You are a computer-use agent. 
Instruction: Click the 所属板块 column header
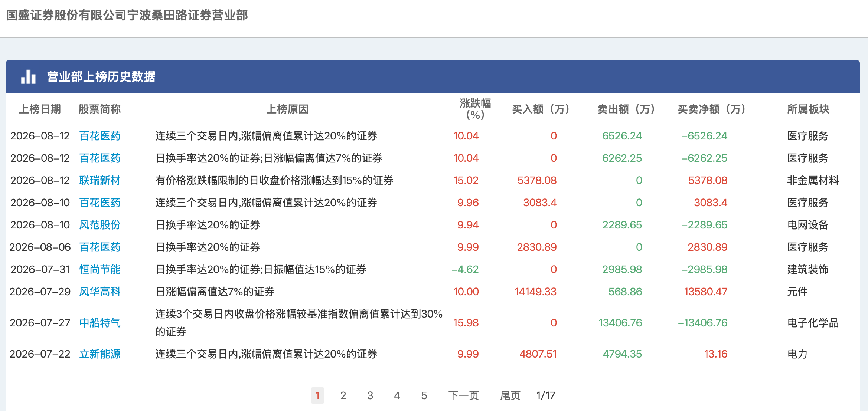(808, 109)
